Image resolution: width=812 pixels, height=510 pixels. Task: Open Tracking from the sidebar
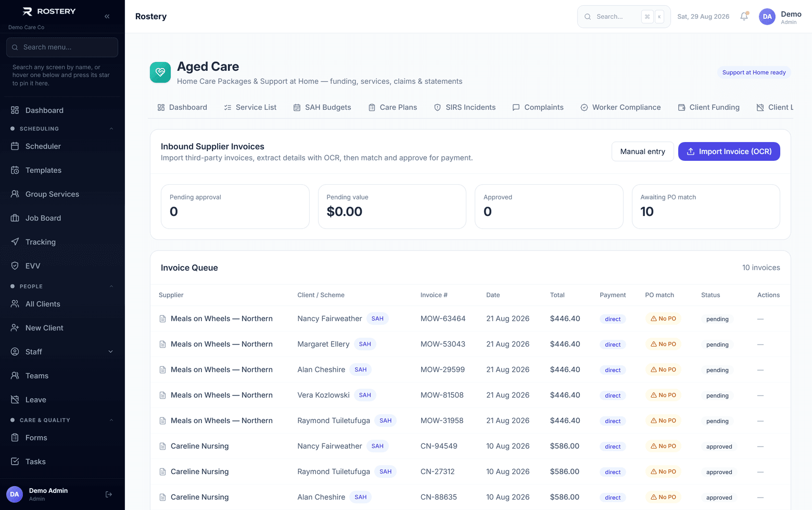pos(62,242)
